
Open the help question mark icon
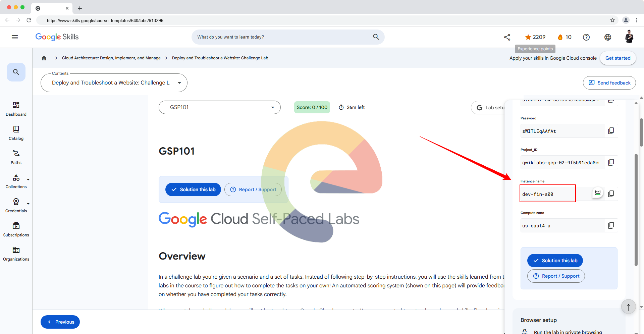(x=586, y=37)
